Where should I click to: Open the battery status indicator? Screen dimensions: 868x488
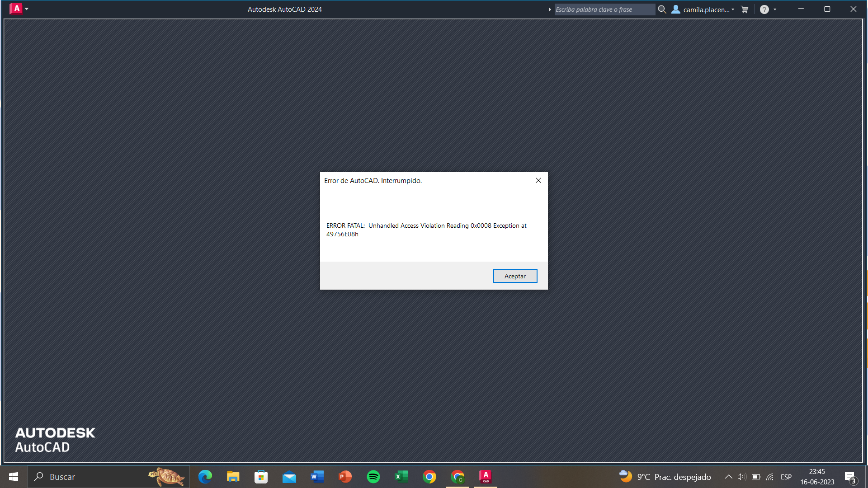pyautogui.click(x=755, y=477)
